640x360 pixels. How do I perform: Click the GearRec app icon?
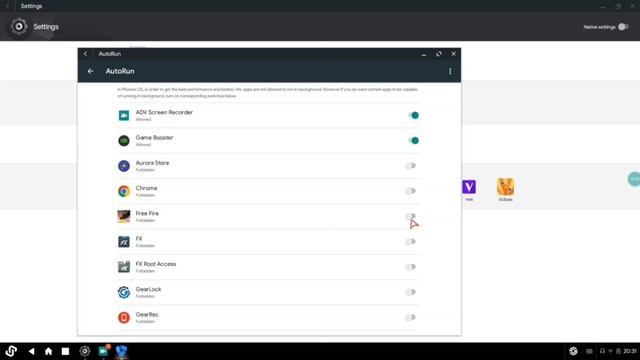click(x=124, y=318)
